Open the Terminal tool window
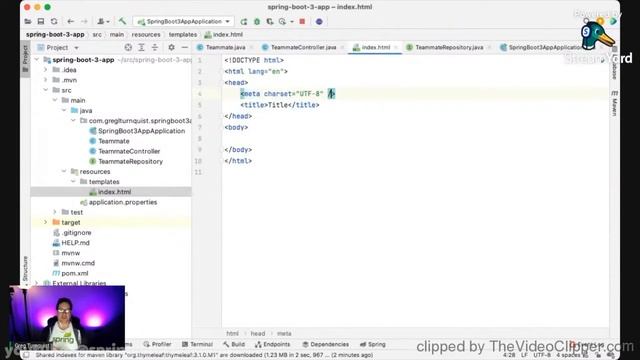This screenshot has width=640, height=360. point(198,344)
